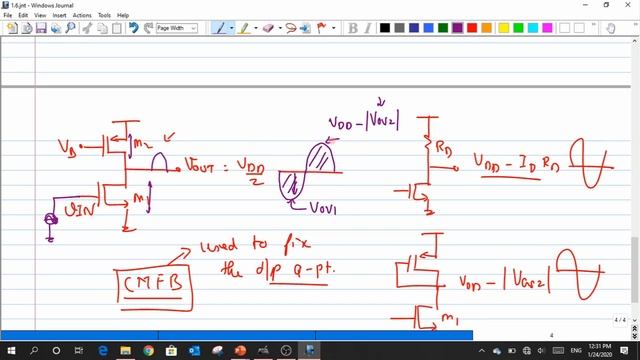The height and width of the screenshot is (360, 640).
Task: Pick the gray ink color
Action: [399, 28]
